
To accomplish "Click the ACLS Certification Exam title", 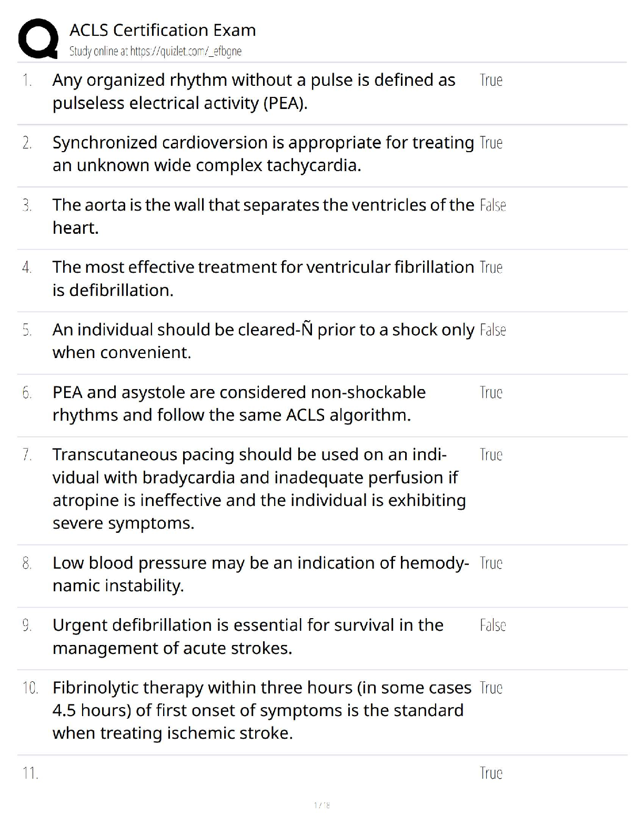I will click(163, 30).
